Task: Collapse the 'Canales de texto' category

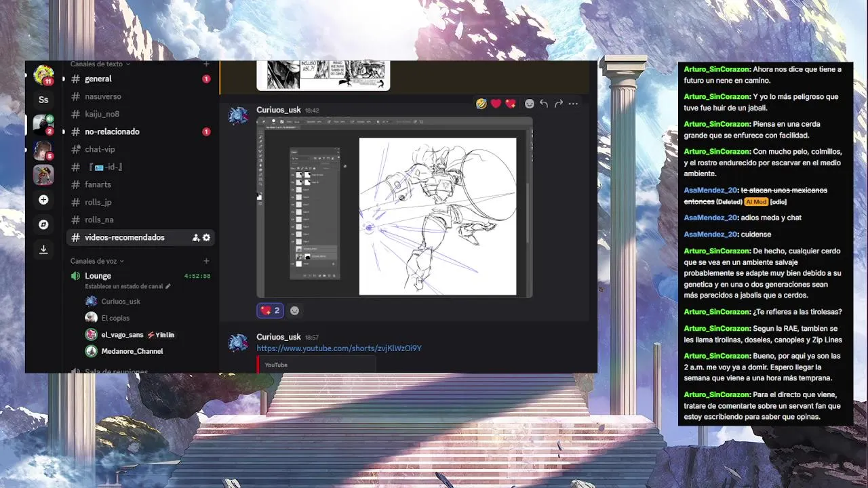Action: pyautogui.click(x=100, y=64)
